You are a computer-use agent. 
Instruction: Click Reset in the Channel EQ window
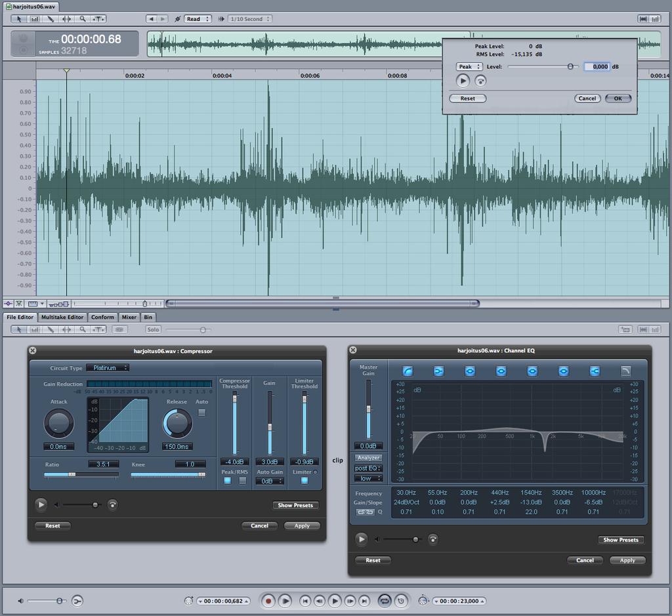[x=373, y=560]
